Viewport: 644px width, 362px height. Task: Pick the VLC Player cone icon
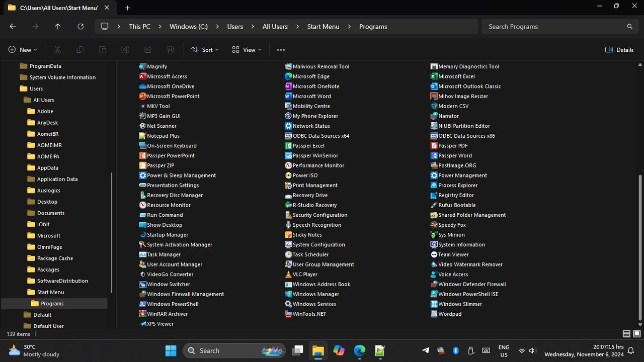[288, 275]
